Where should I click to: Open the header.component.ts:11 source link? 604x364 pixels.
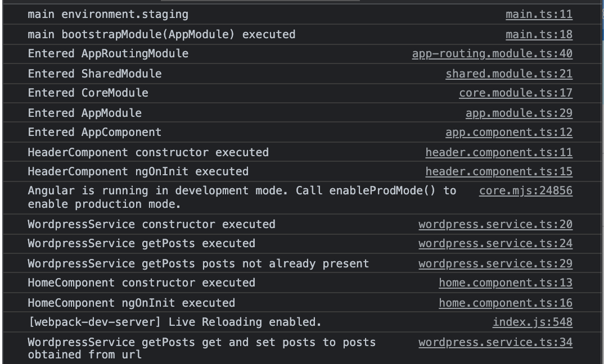click(x=499, y=153)
